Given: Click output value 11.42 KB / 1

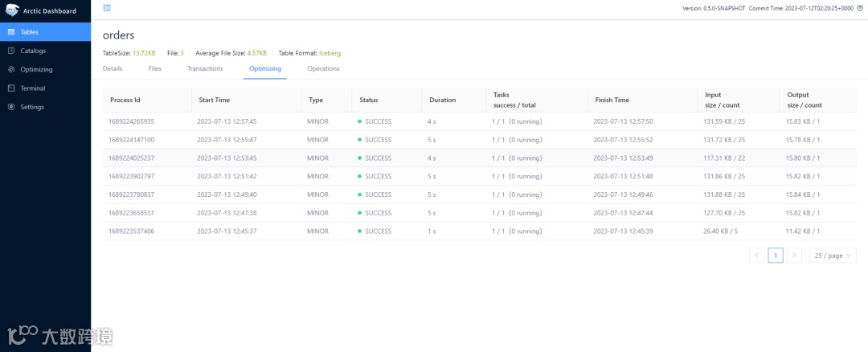Looking at the screenshot, I should tap(803, 231).
